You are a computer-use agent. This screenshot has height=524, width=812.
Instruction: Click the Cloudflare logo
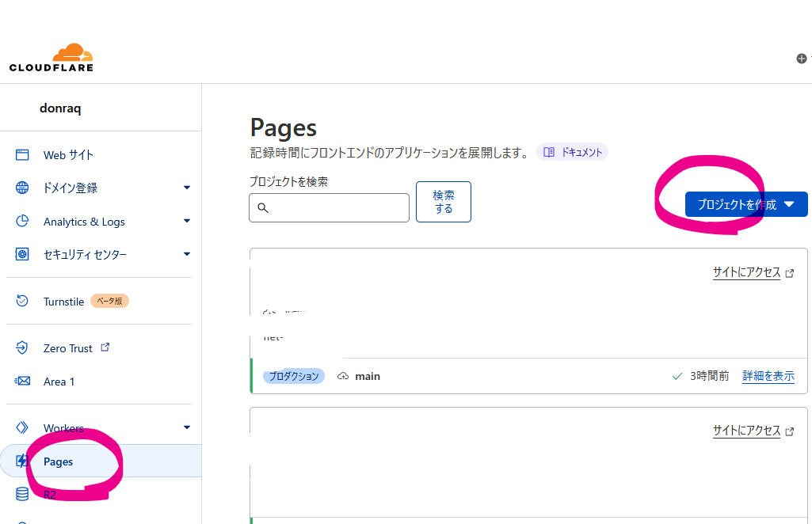click(51, 58)
